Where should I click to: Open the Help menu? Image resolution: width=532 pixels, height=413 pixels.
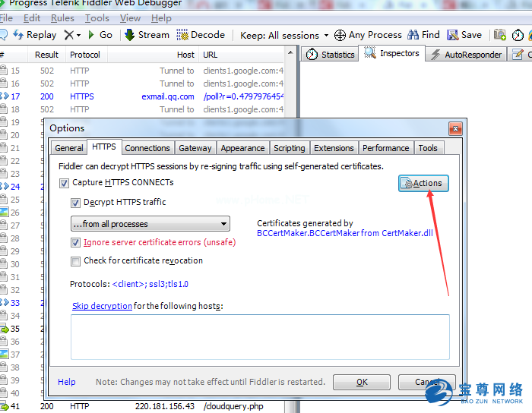point(161,18)
